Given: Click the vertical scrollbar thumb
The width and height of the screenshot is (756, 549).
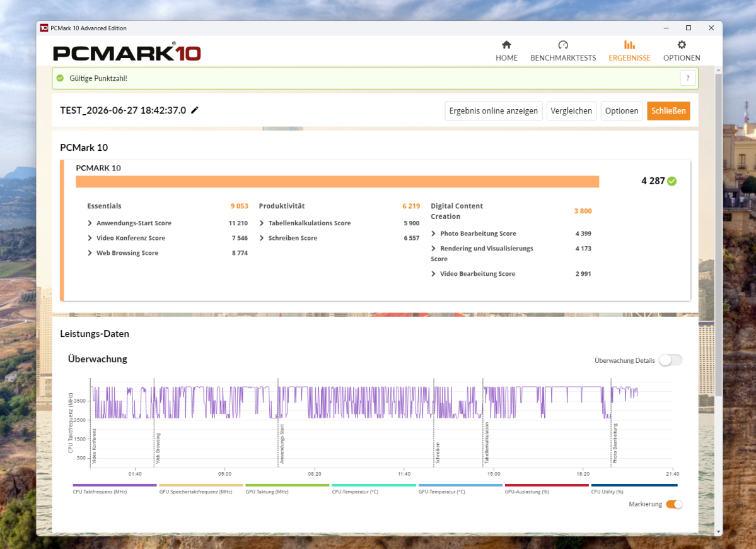Looking at the screenshot, I should coord(718,235).
